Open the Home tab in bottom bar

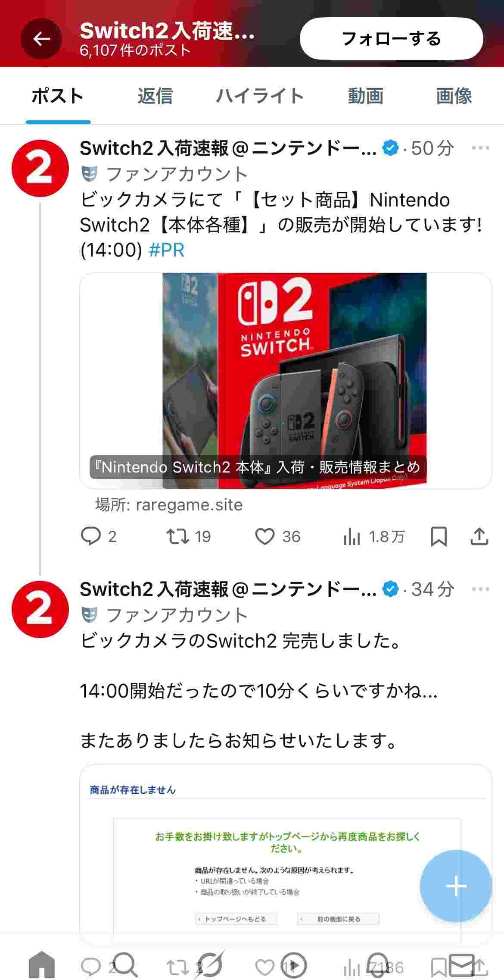coord(42,965)
